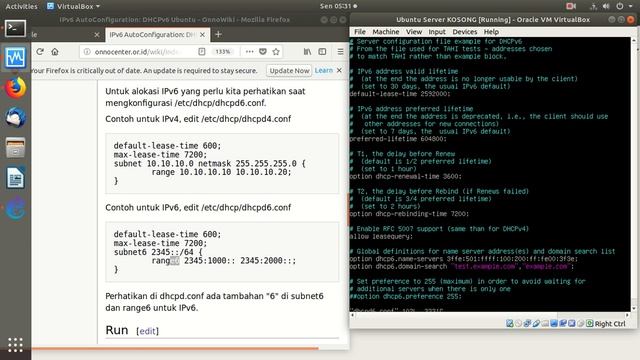The image size is (640, 360).
Task: Show Applications grid in dock
Action: 15,345
